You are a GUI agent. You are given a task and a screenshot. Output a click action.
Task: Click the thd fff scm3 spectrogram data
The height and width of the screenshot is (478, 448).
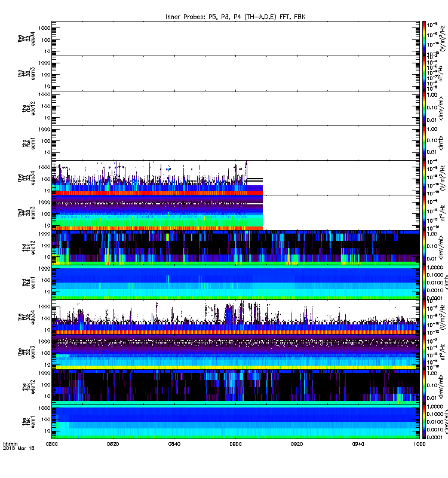pos(157,213)
